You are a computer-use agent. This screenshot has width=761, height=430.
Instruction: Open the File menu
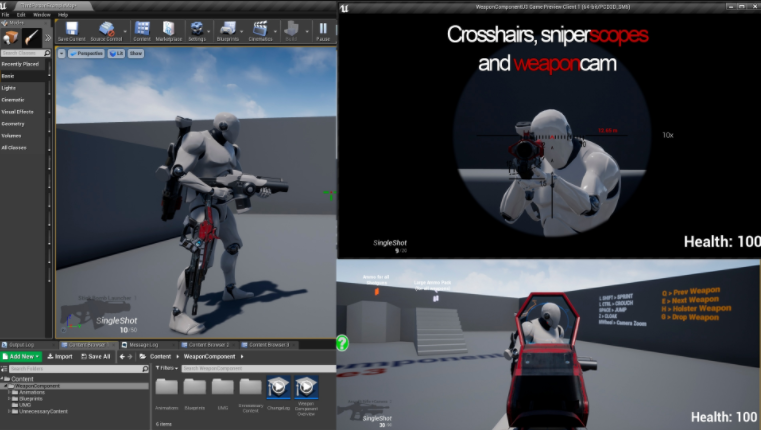coord(5,15)
